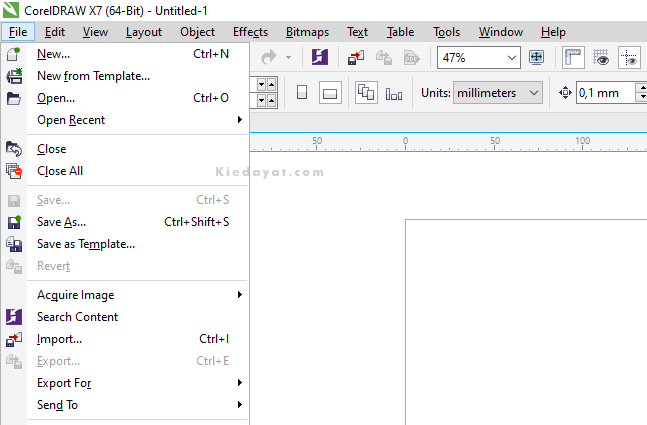647x425 pixels.
Task: Click the Export icon in toolbar
Action: point(384,57)
